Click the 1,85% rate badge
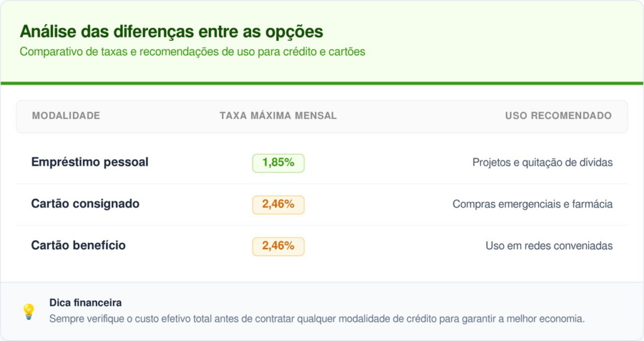This screenshot has height=341, width=644. click(278, 163)
